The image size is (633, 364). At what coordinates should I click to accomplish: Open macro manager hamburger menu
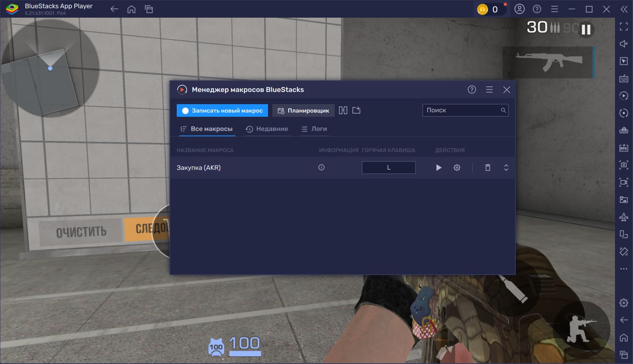coord(489,90)
